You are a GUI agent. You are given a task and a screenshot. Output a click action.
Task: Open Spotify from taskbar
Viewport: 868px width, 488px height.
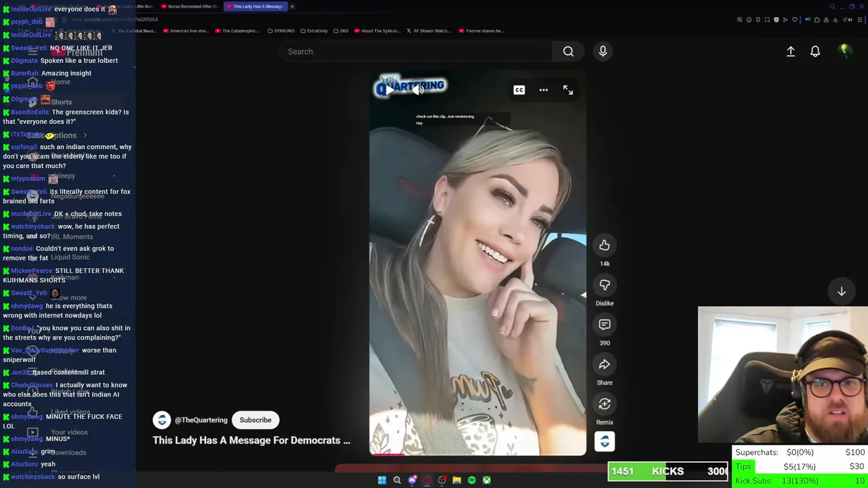(x=471, y=480)
